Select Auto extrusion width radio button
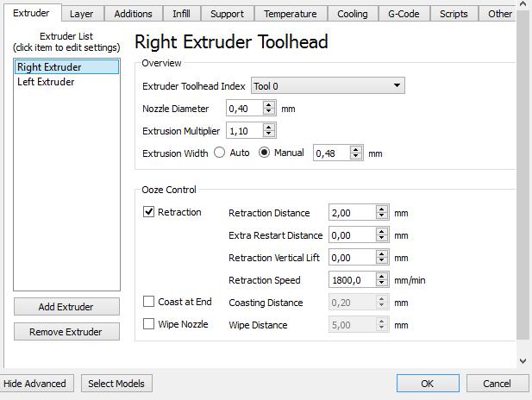532x400 pixels. click(219, 153)
